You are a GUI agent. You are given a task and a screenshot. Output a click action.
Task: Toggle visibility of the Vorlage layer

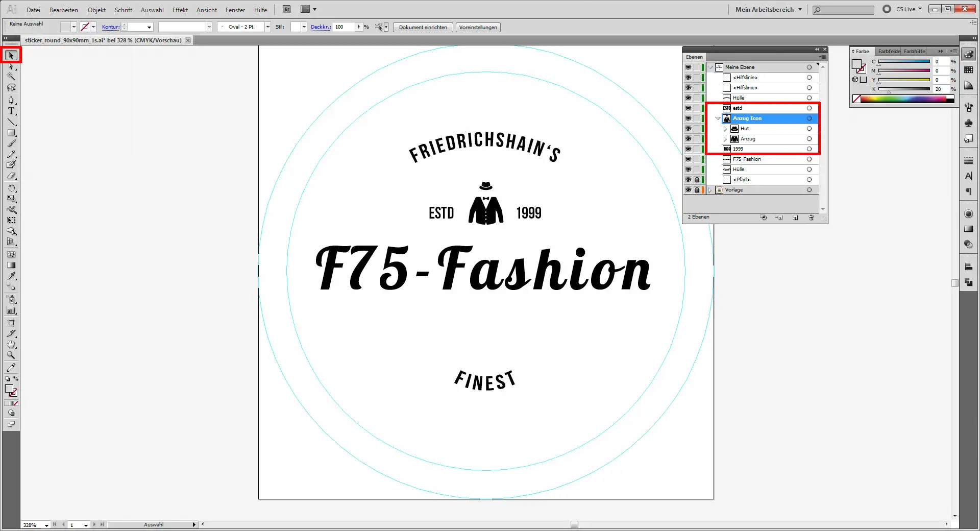click(688, 190)
